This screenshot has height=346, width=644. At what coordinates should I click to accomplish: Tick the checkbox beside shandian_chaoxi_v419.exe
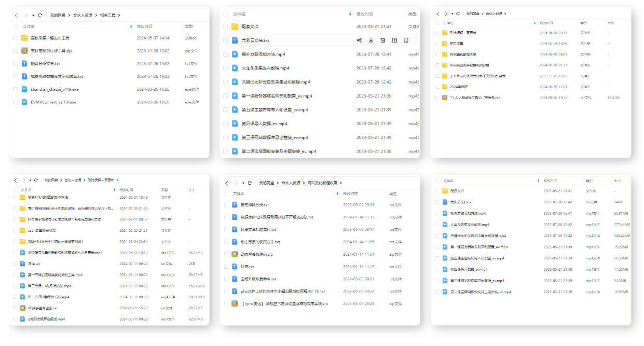point(15,89)
